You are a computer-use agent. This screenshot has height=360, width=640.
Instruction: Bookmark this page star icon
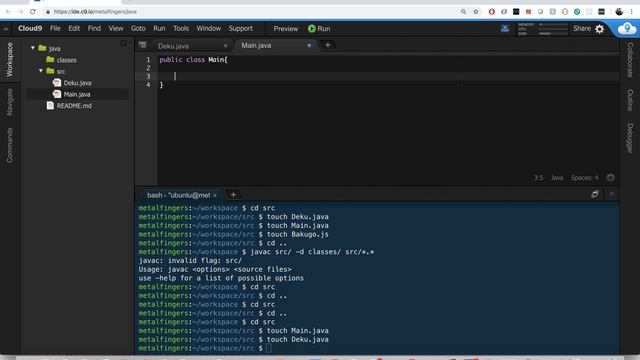click(x=476, y=11)
